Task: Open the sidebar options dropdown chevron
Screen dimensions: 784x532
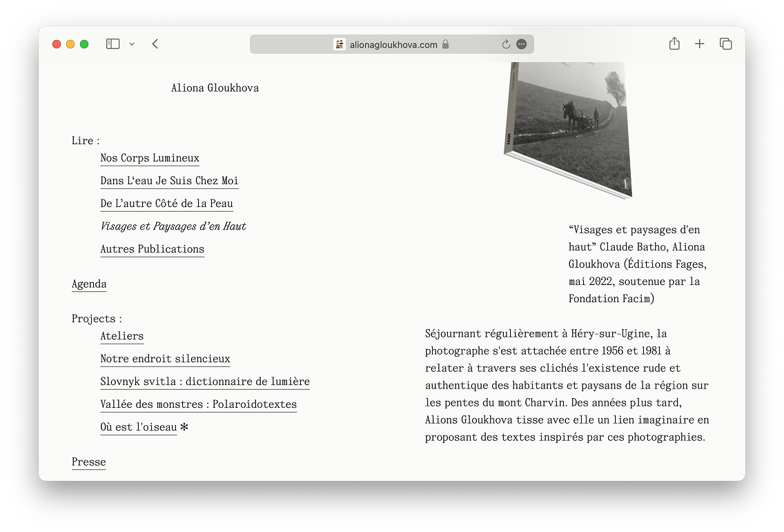Action: pos(132,44)
